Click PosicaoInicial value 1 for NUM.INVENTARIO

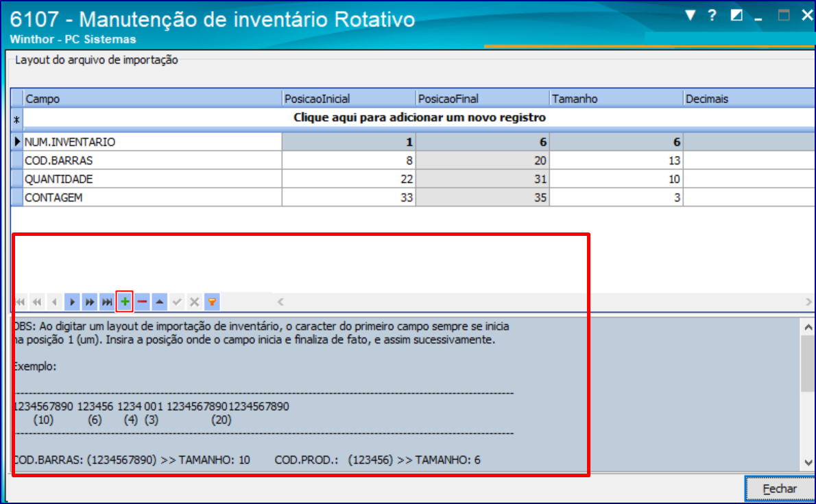(348, 142)
